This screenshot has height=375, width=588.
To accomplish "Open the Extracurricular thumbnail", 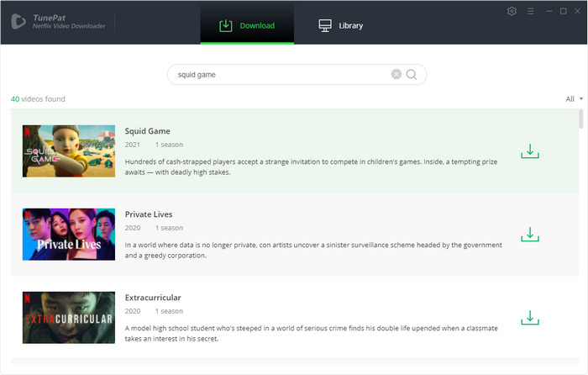I will [69, 318].
